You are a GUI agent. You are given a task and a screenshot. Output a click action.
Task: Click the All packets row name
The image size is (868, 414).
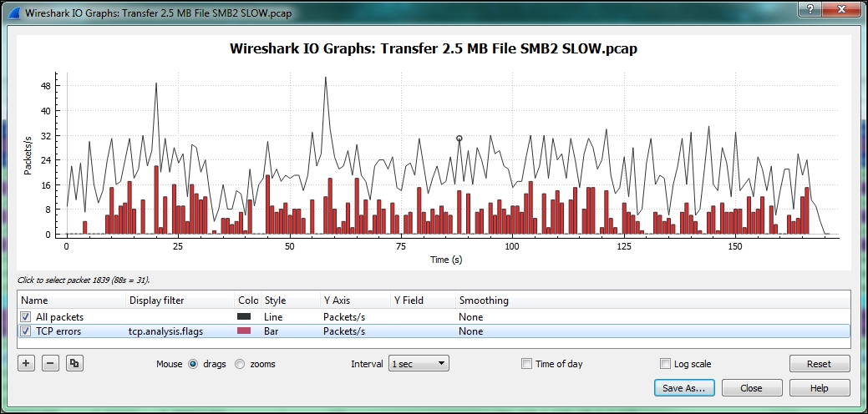click(60, 316)
